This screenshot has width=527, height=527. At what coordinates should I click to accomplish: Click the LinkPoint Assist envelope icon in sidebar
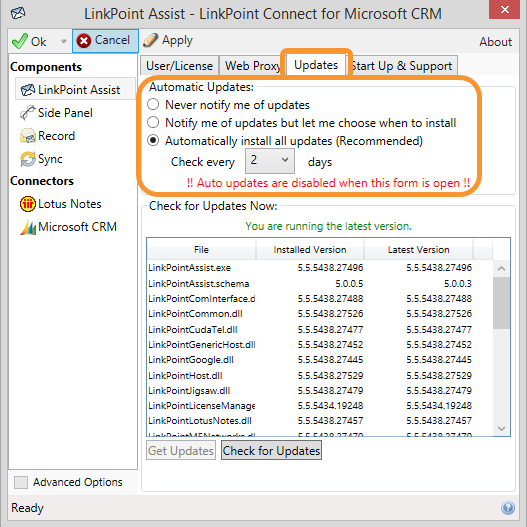(x=28, y=90)
